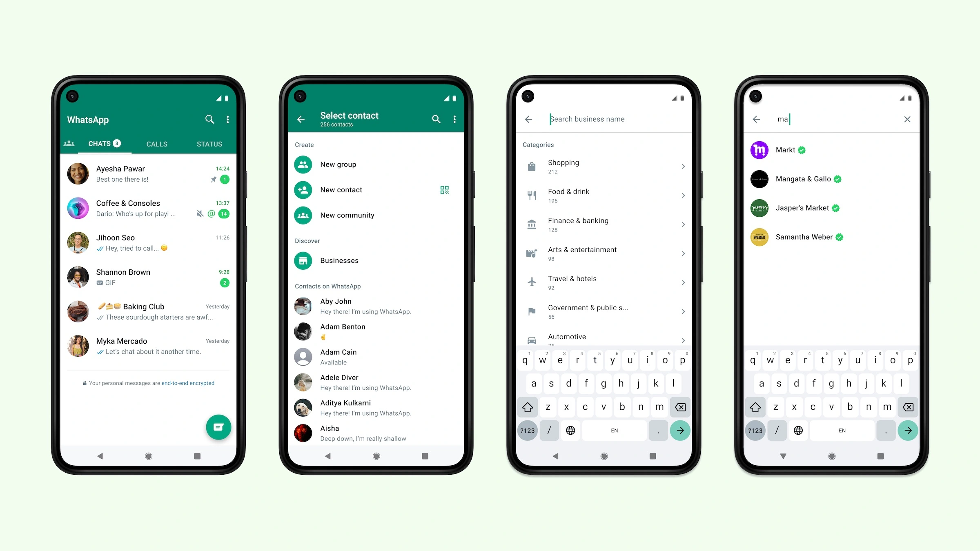Tap the clear text X button on search screen
This screenshot has width=980, height=551.
coord(909,119)
